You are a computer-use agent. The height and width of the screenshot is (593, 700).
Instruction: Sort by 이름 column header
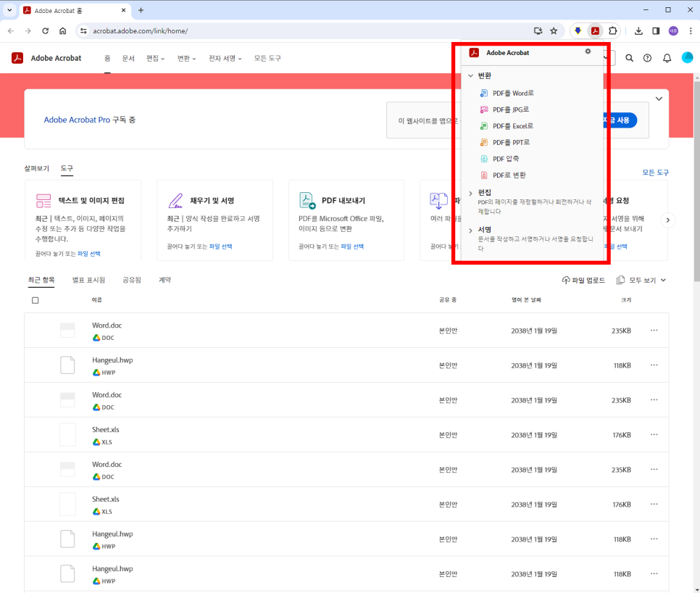click(x=96, y=300)
